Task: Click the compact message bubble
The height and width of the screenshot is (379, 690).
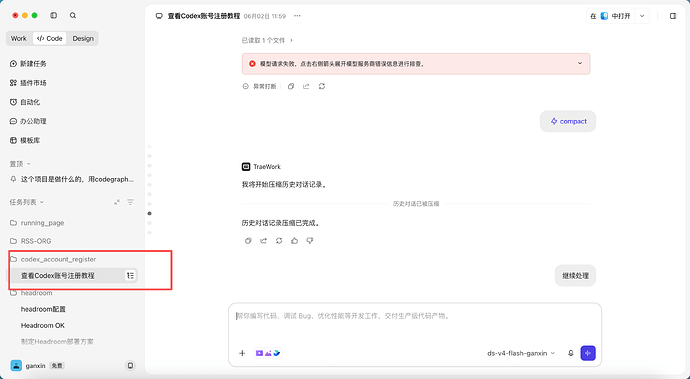Action: tap(568, 121)
